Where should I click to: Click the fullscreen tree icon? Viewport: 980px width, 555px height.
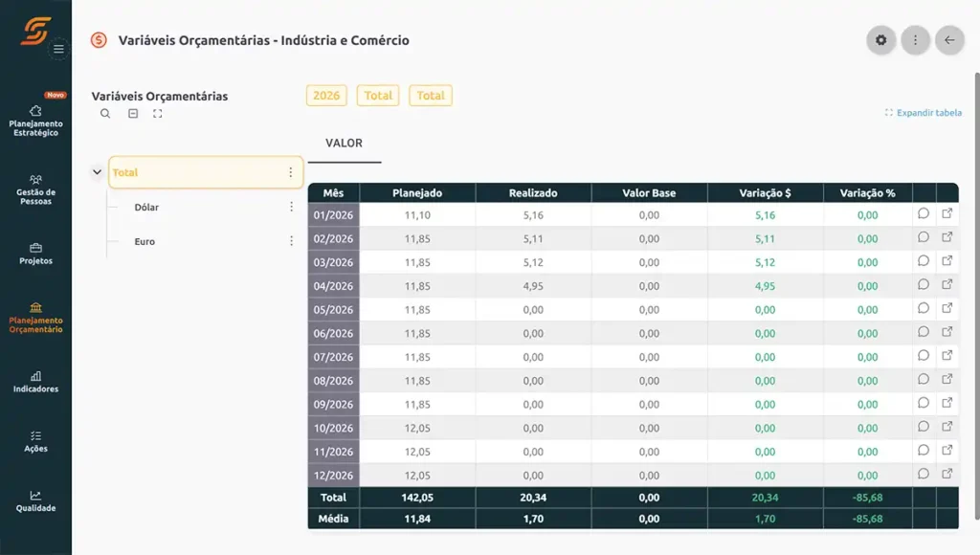point(158,113)
